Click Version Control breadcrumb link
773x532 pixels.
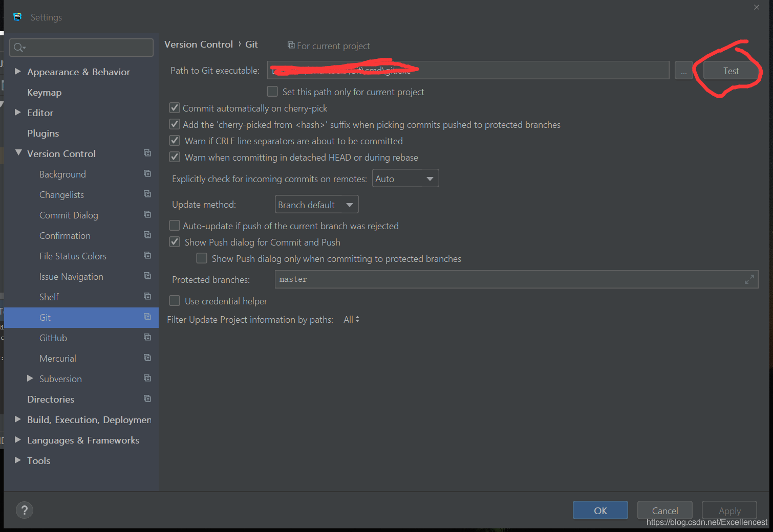(199, 45)
